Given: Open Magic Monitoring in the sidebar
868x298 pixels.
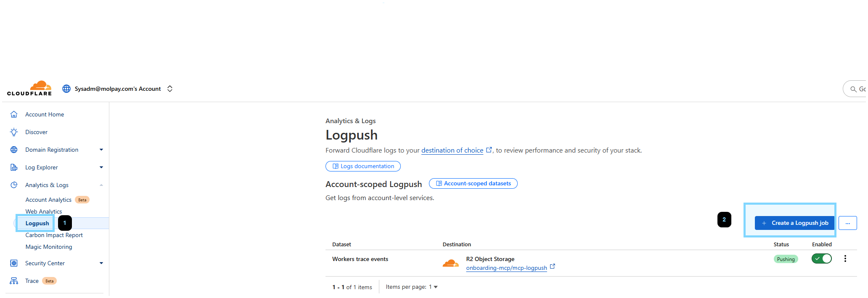Looking at the screenshot, I should click(49, 247).
